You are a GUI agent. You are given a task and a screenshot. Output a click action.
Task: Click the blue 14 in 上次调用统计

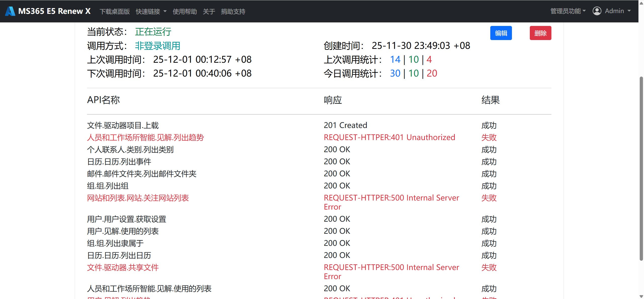(395, 60)
